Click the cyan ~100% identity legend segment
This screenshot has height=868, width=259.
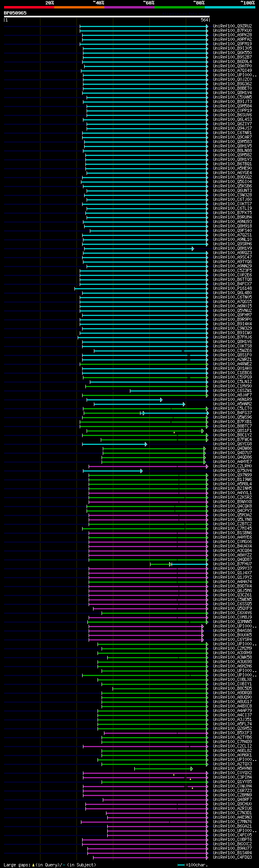point(230,7)
